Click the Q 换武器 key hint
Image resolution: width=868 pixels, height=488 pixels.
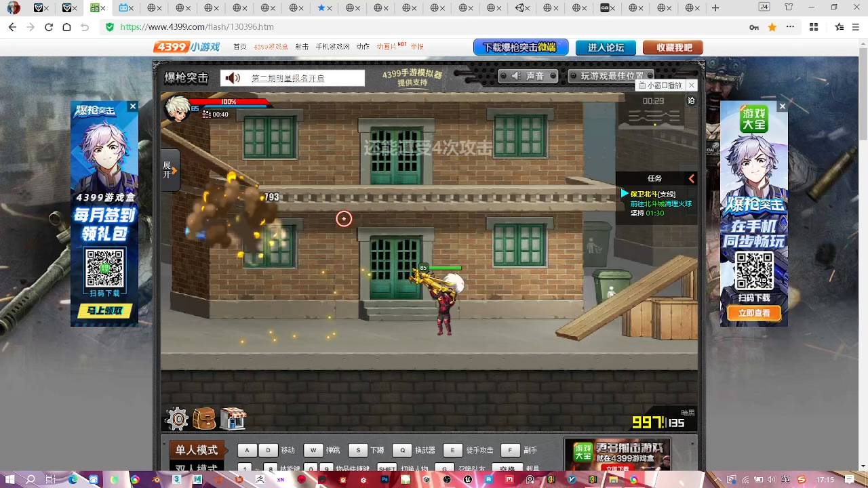414,450
